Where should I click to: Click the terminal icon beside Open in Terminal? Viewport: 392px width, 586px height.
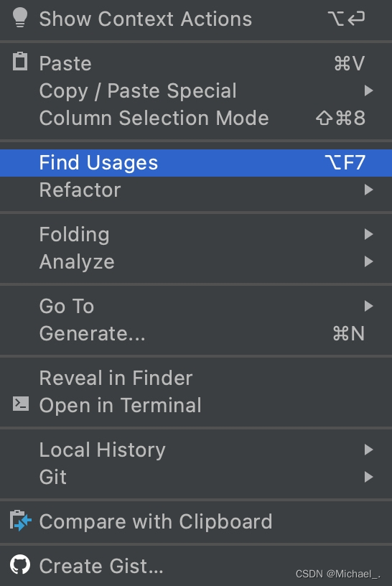click(21, 404)
